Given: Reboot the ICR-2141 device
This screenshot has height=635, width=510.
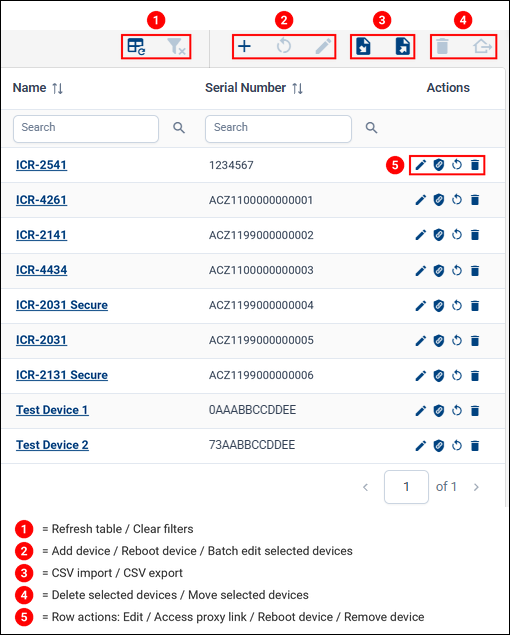Looking at the screenshot, I should [x=457, y=235].
